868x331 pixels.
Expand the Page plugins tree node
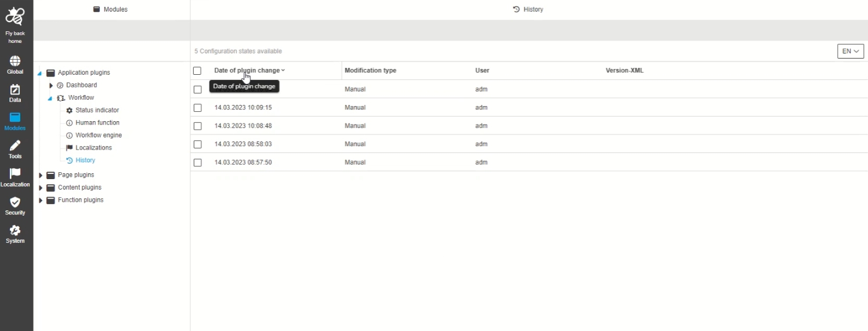click(41, 175)
